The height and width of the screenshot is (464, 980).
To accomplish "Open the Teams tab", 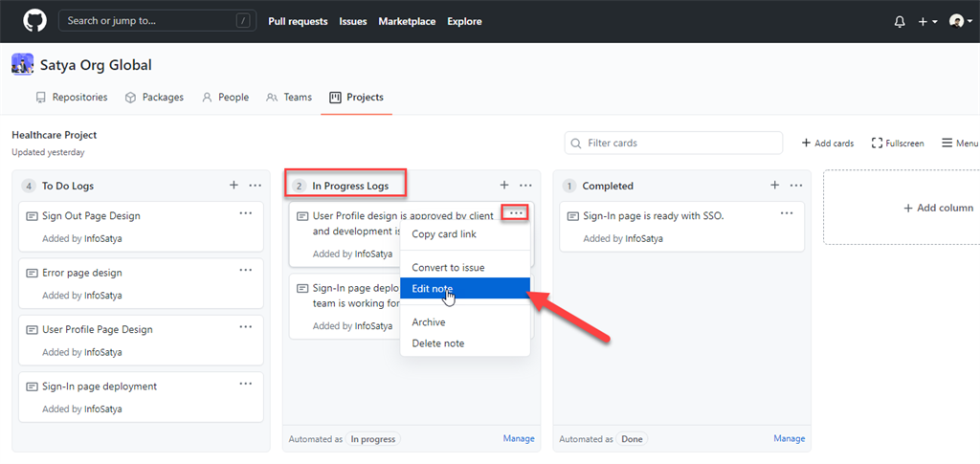I will pyautogui.click(x=289, y=98).
